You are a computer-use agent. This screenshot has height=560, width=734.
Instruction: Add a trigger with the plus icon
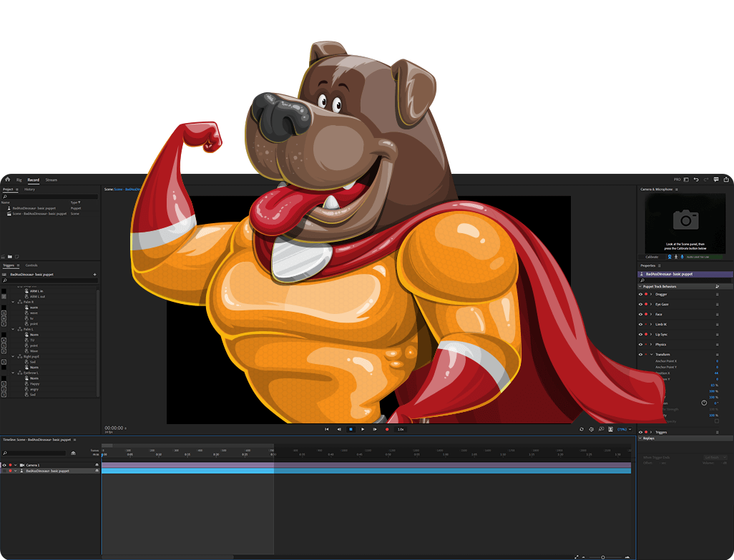[x=94, y=274]
